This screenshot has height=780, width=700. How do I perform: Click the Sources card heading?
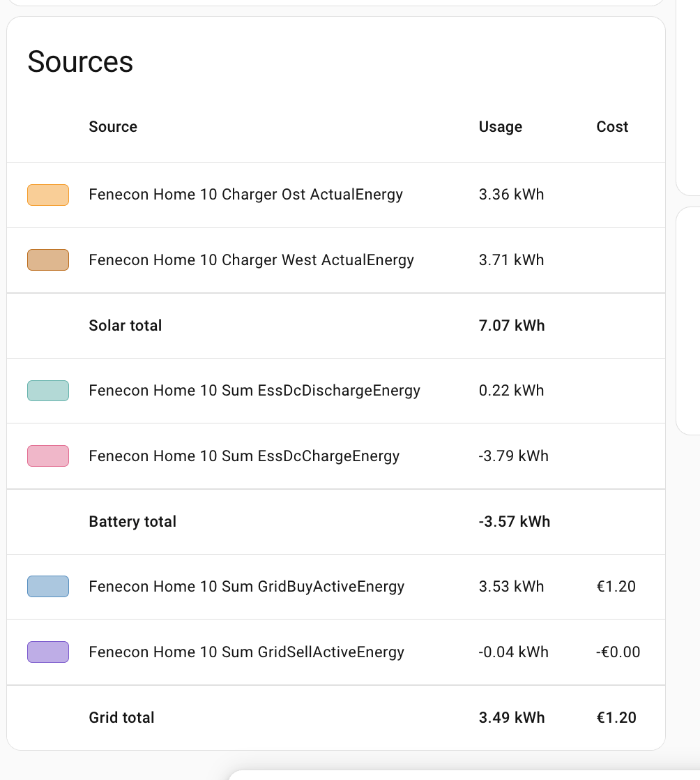pyautogui.click(x=80, y=62)
